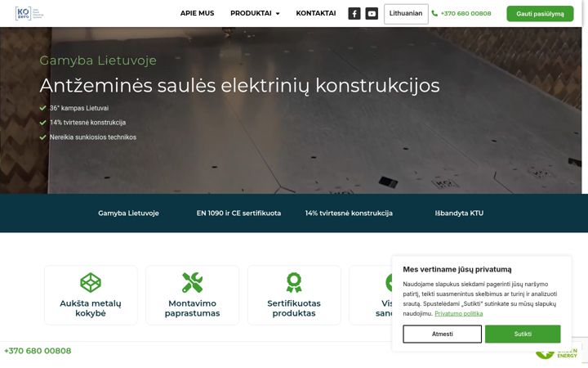Click green Gamyba Lietuvoje hero subtitle

point(98,61)
